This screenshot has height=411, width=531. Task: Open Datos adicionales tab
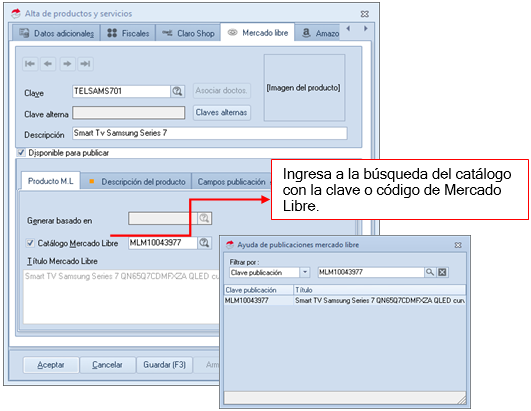point(56,33)
